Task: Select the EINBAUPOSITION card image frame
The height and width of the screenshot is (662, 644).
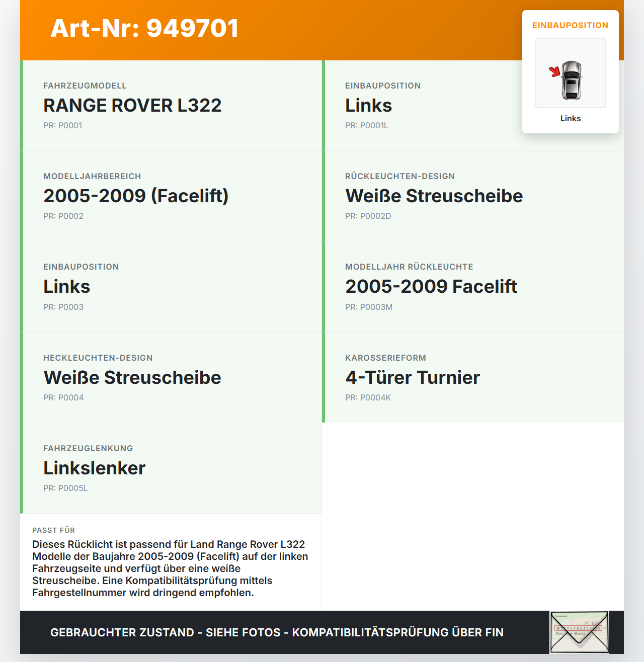Action: [x=571, y=73]
